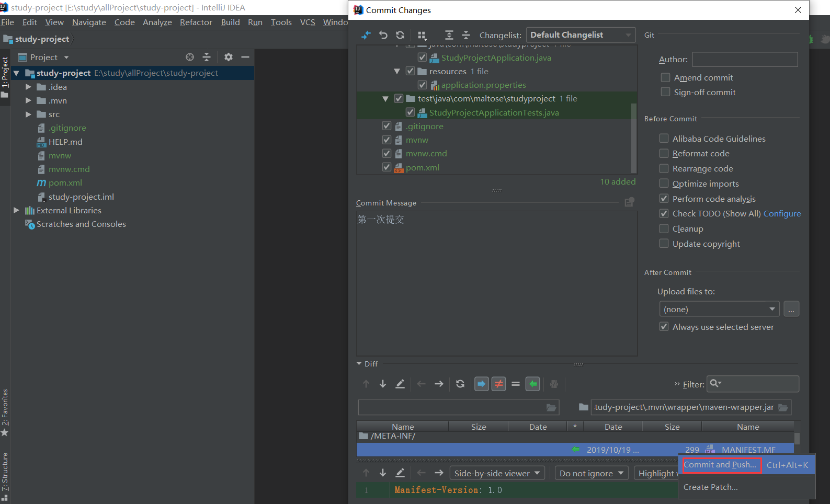
Task: Select Commit and Push... from popup menu
Action: coord(746,465)
